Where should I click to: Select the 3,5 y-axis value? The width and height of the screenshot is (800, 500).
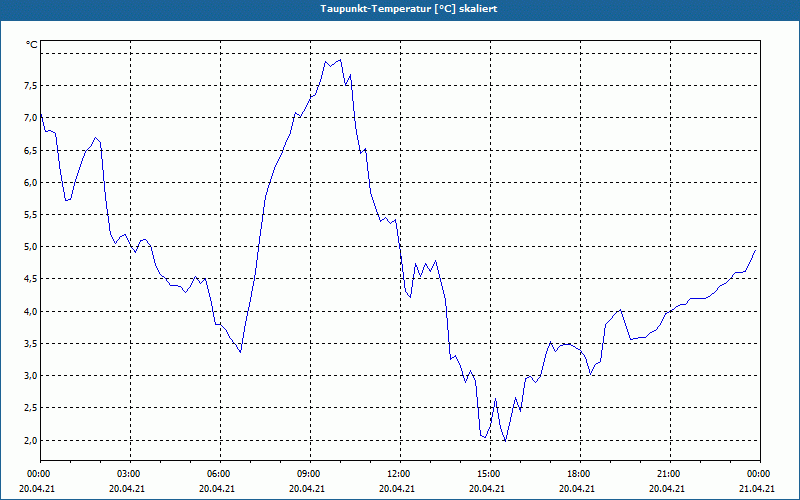pos(30,344)
